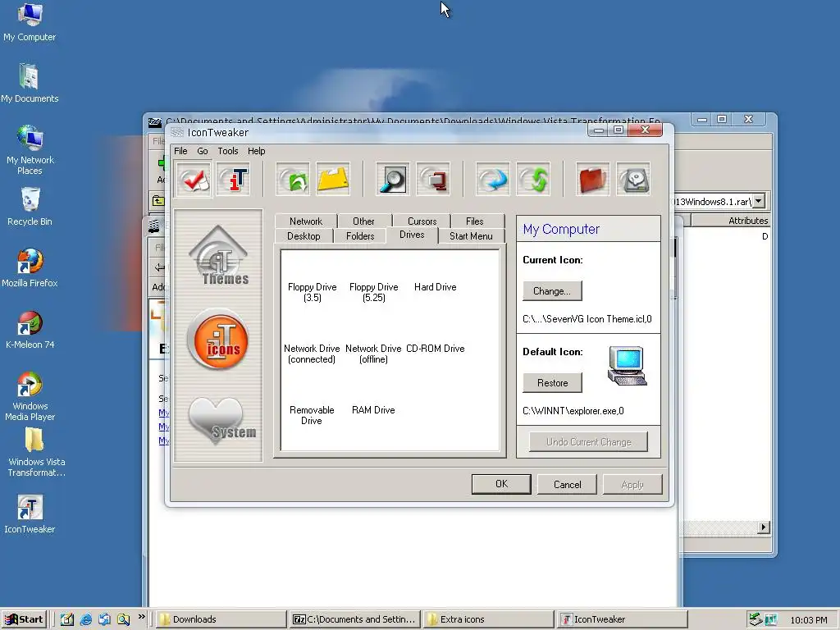Click the iT logo toolbar icon

(234, 180)
